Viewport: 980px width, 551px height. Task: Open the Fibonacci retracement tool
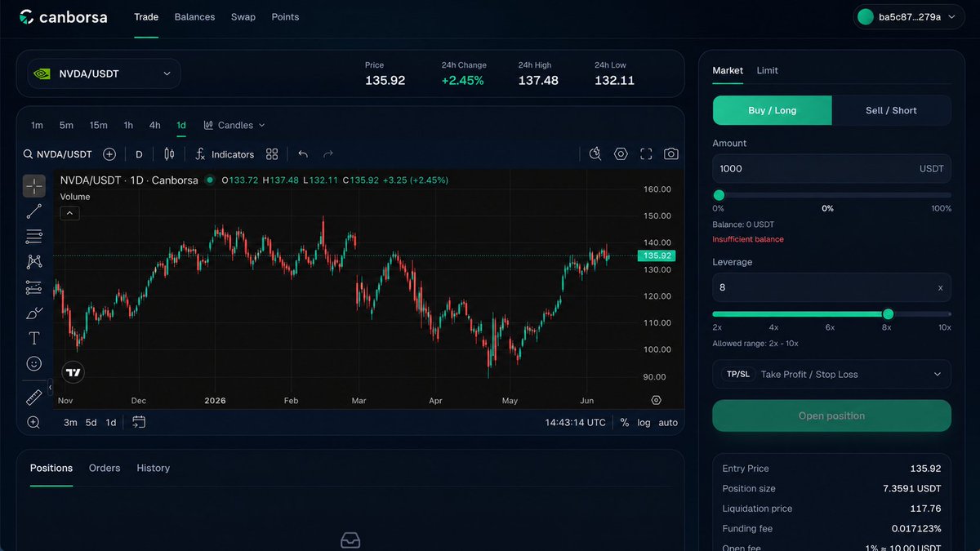coord(34,237)
